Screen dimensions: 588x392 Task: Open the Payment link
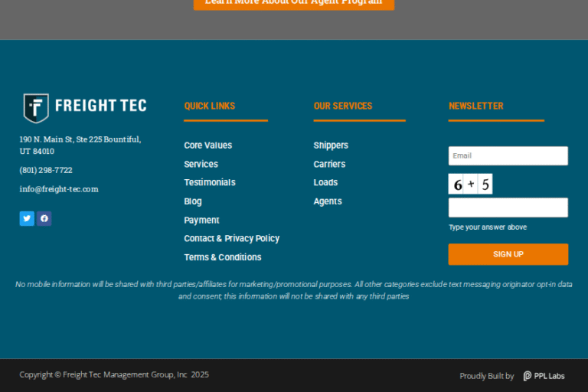[201, 220]
